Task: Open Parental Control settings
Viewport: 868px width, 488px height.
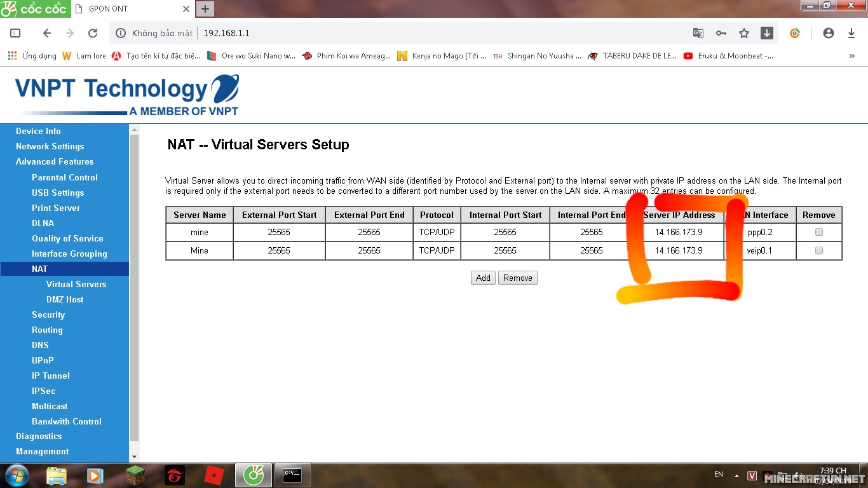Action: click(x=65, y=177)
